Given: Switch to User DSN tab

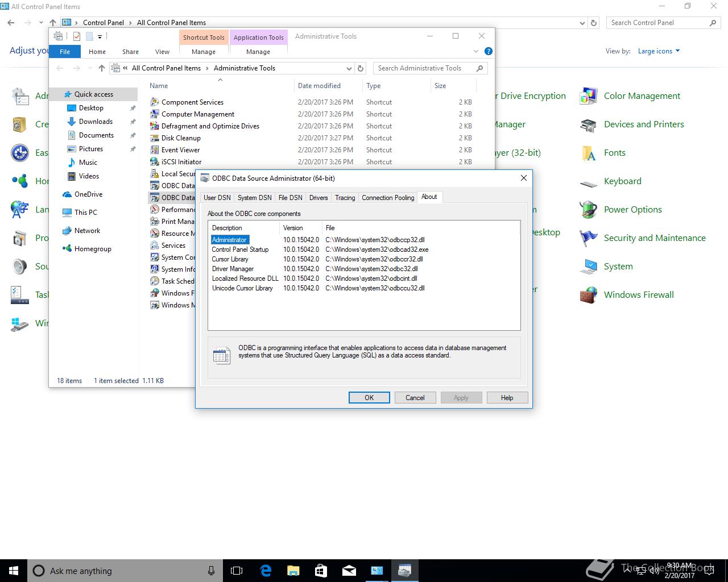Looking at the screenshot, I should pyautogui.click(x=217, y=198).
